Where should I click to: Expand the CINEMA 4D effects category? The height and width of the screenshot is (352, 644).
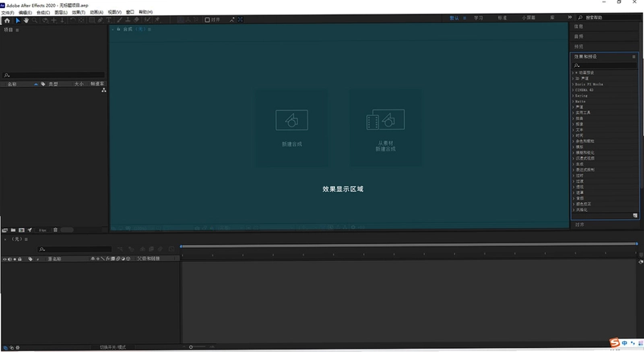[x=573, y=90]
